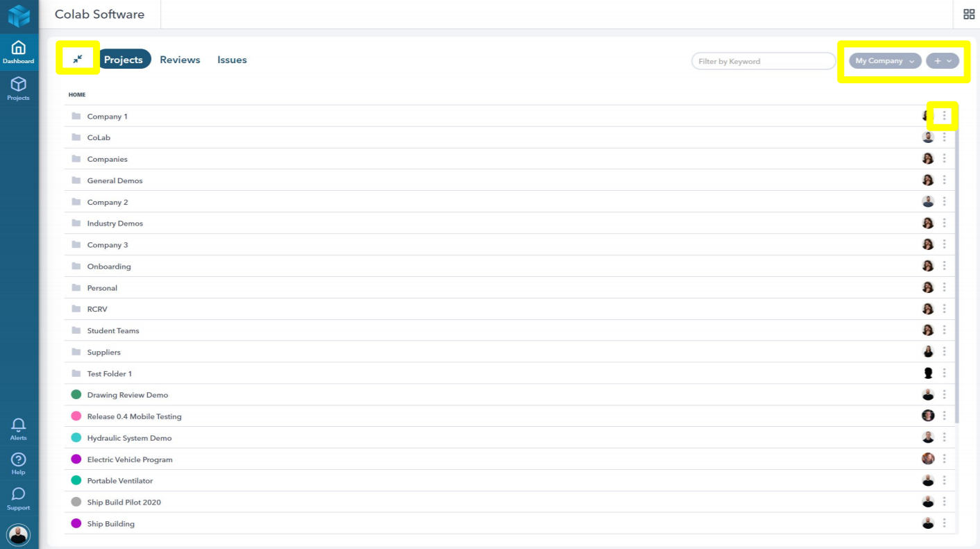
Task: Click the Colab Software title
Action: click(100, 15)
